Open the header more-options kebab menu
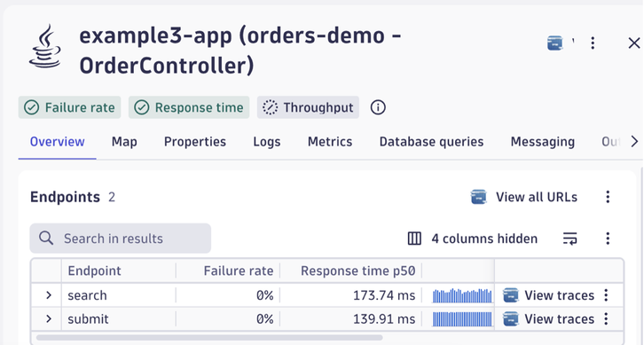This screenshot has width=644, height=345. 593,43
